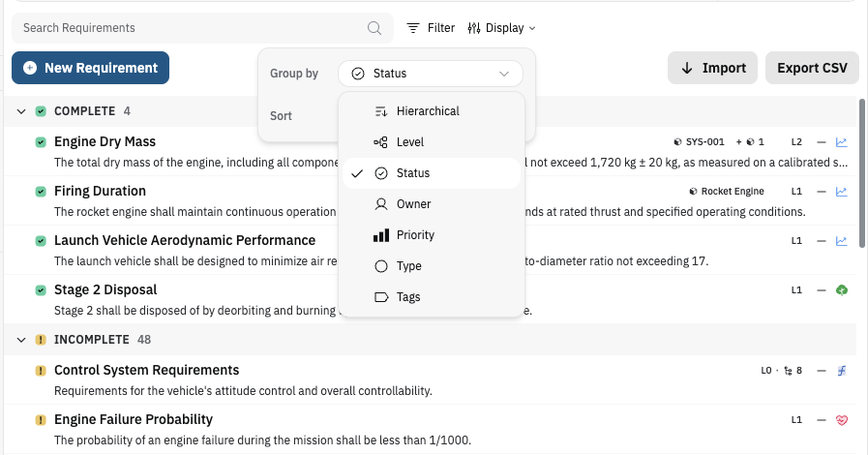Click the Display sliders icon

coord(474,28)
